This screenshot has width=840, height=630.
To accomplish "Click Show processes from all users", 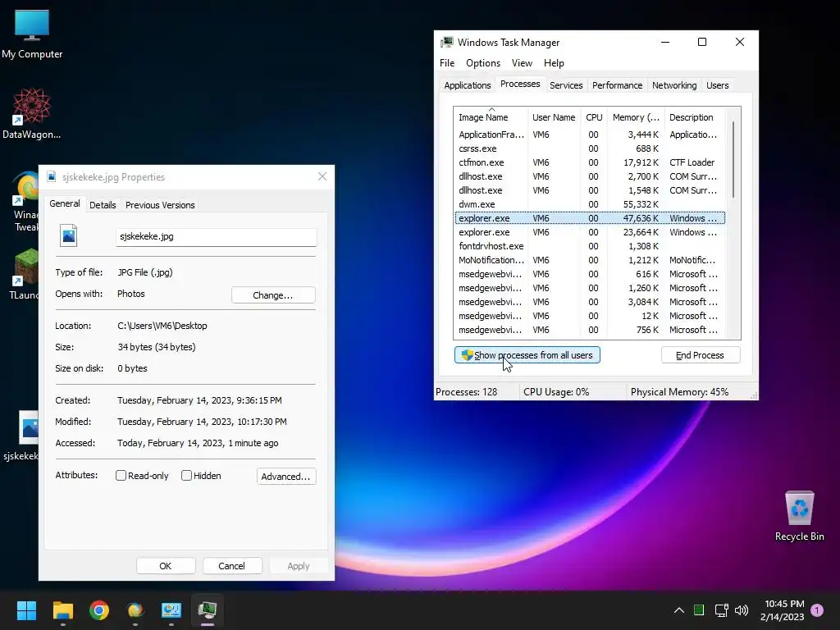I will 527,355.
